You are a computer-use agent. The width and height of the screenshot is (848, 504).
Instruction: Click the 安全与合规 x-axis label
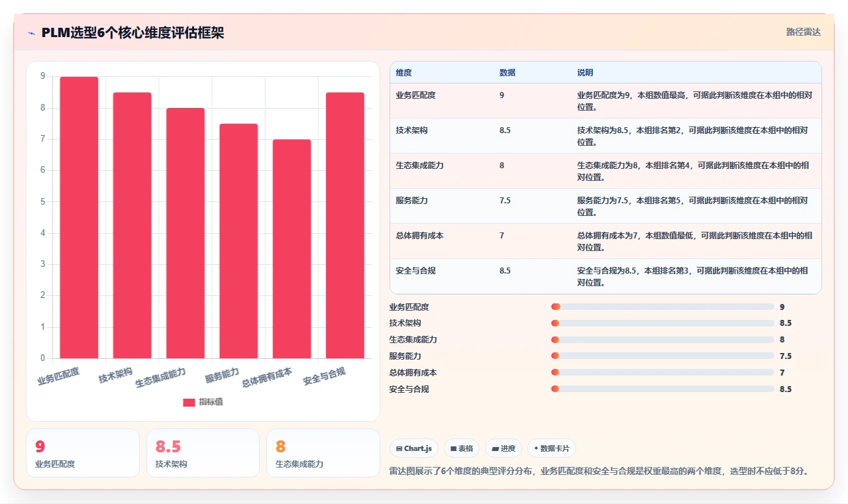tap(324, 376)
